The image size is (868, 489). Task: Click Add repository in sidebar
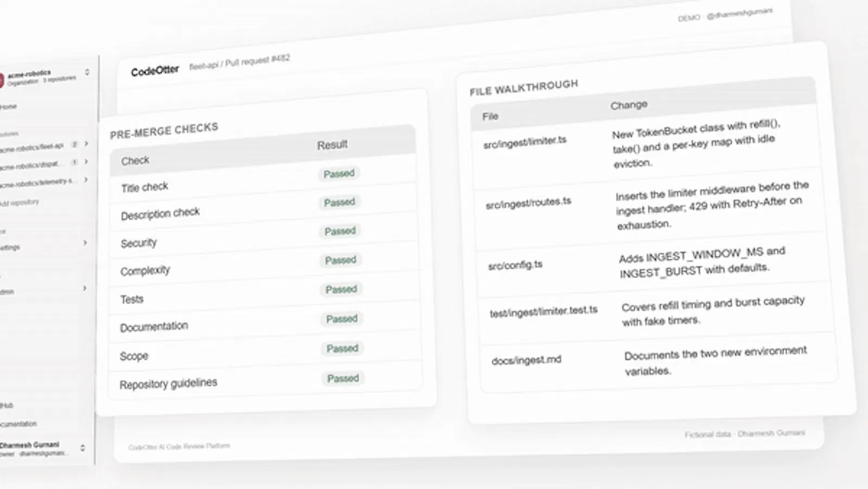[x=20, y=203]
